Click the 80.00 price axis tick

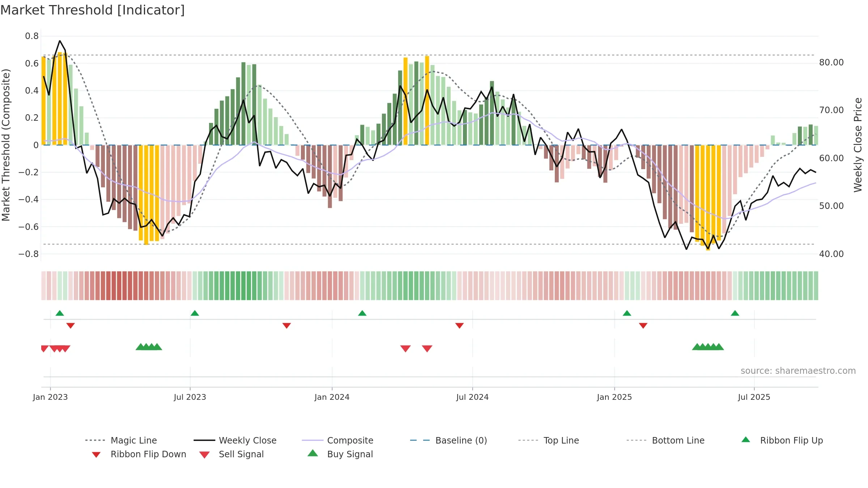click(831, 63)
